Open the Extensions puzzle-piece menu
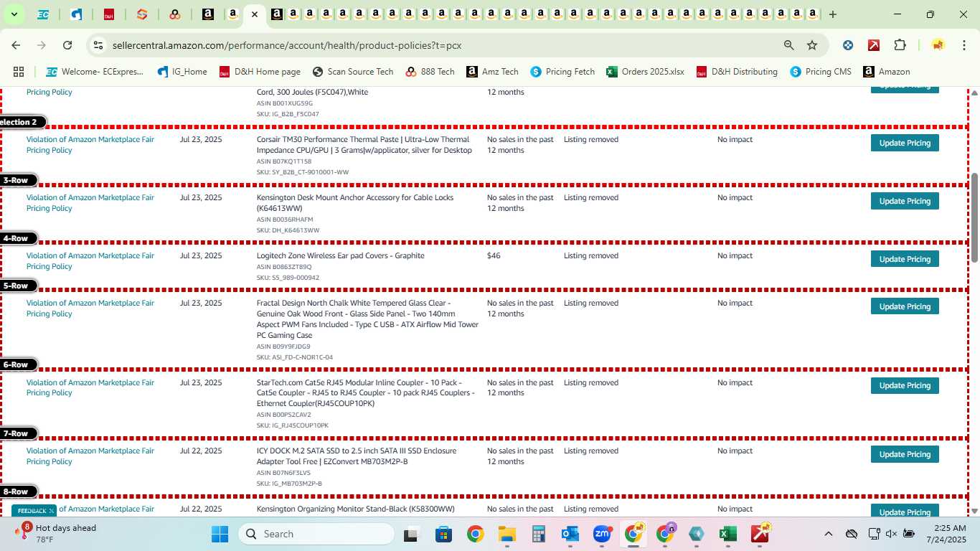The width and height of the screenshot is (980, 551). [x=900, y=45]
